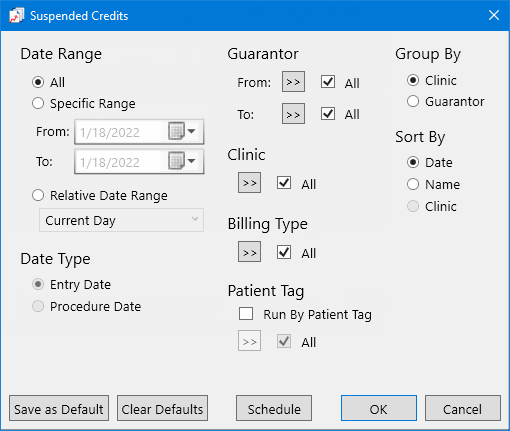This screenshot has width=510, height=431.
Task: Uncheck Billing Type All checkbox
Action: point(284,252)
